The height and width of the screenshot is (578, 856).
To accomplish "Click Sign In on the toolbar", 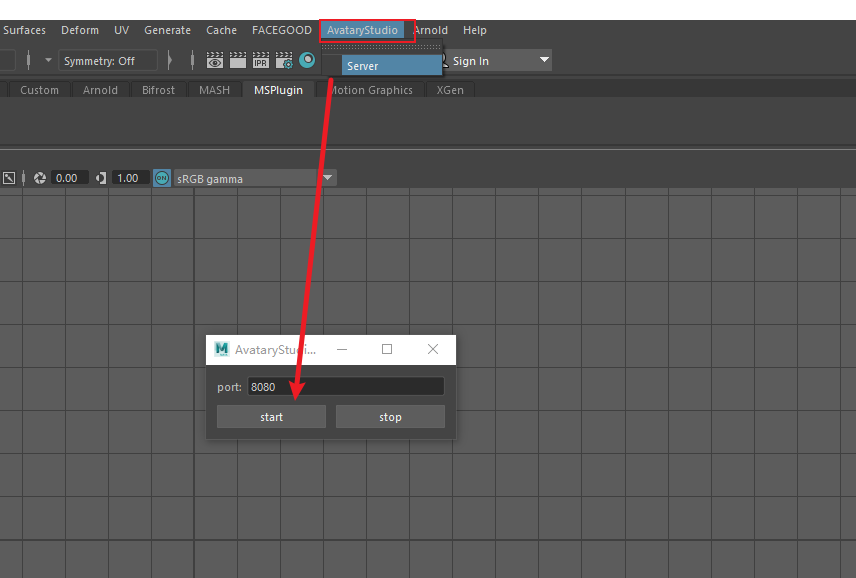I will tap(471, 61).
